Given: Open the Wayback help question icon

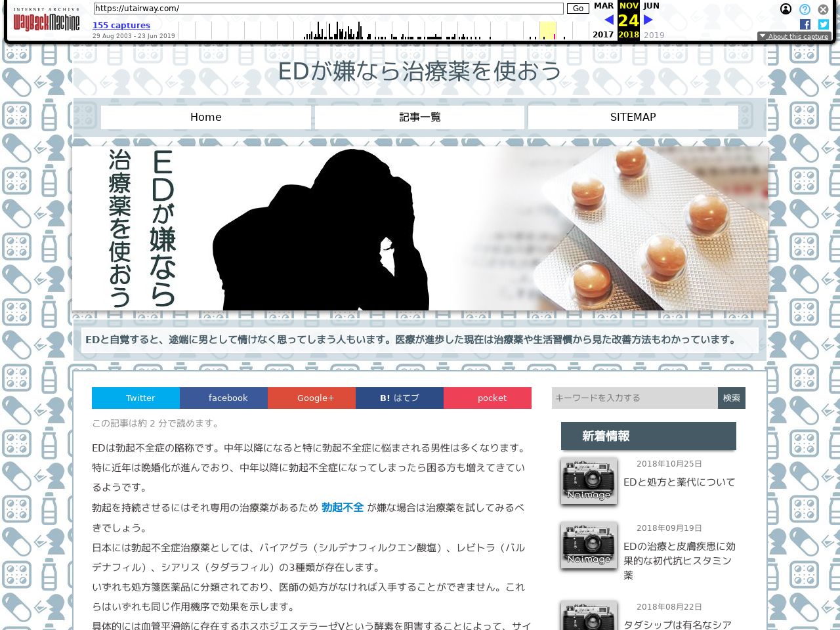Looking at the screenshot, I should pyautogui.click(x=805, y=9).
